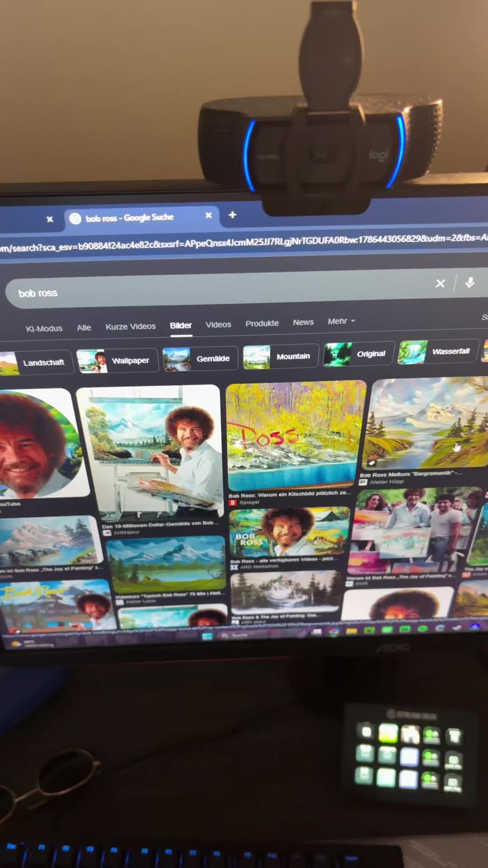
Task: Start voice search with the microphone icon
Action: [x=470, y=283]
